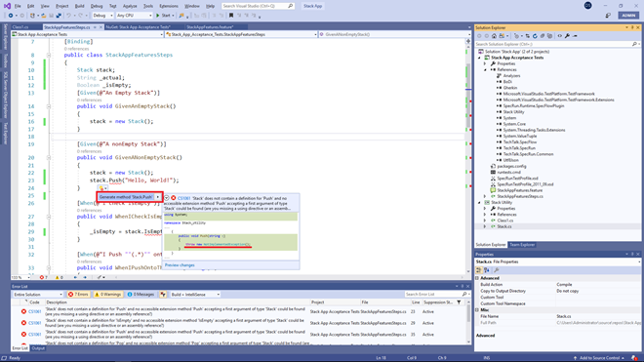Click the notifications icon in status bar

click(635, 358)
